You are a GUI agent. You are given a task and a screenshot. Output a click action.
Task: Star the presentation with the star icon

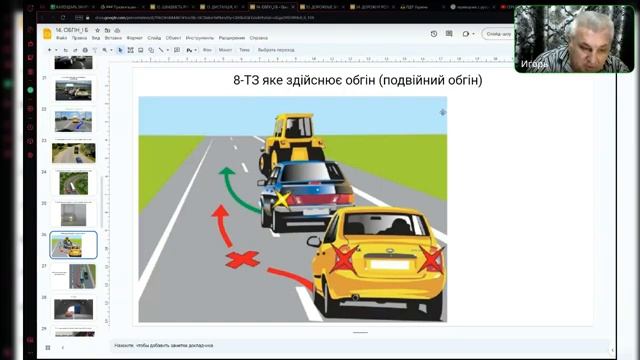(97, 30)
